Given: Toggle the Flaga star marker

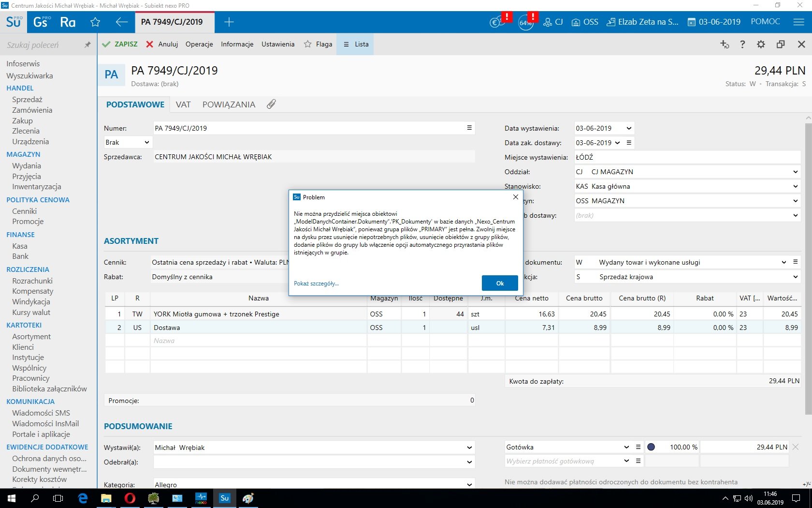Looking at the screenshot, I should click(x=308, y=44).
